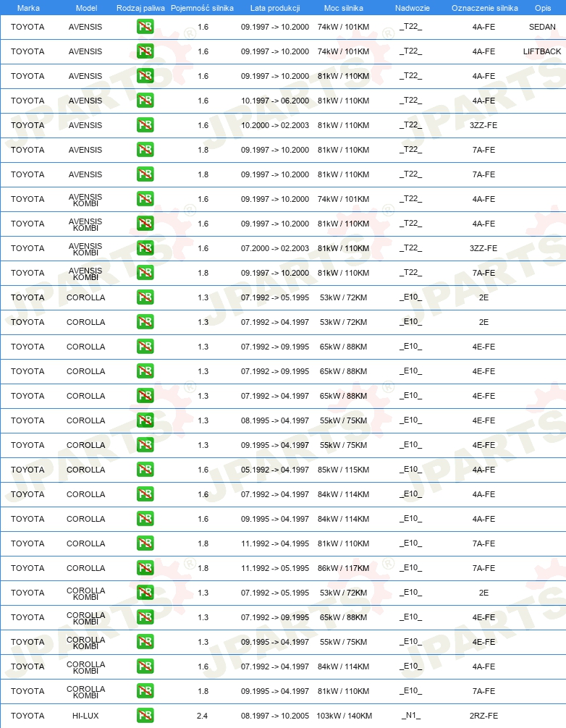The height and width of the screenshot is (728, 566).
Task: Select the 86kW / 117KM power cell
Action: pyautogui.click(x=344, y=568)
